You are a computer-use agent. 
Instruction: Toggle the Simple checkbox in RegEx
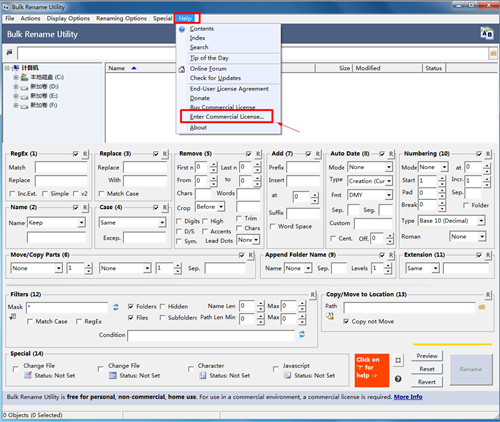click(45, 193)
